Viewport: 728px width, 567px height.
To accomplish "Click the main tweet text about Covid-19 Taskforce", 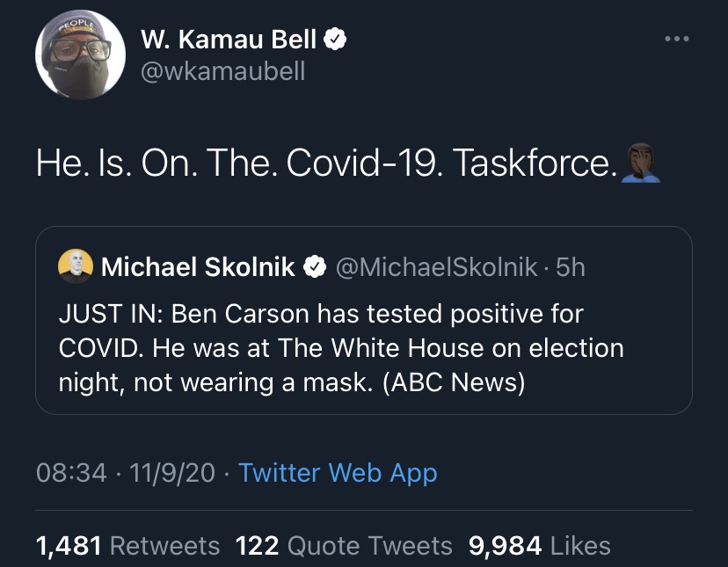I will click(325, 164).
